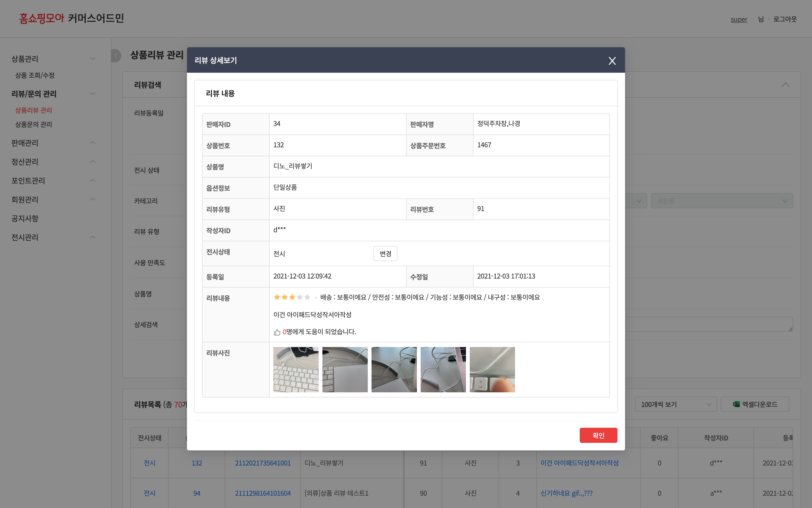Expand the 상품관리 menu chevron
The height and width of the screenshot is (508, 812).
[x=92, y=59]
